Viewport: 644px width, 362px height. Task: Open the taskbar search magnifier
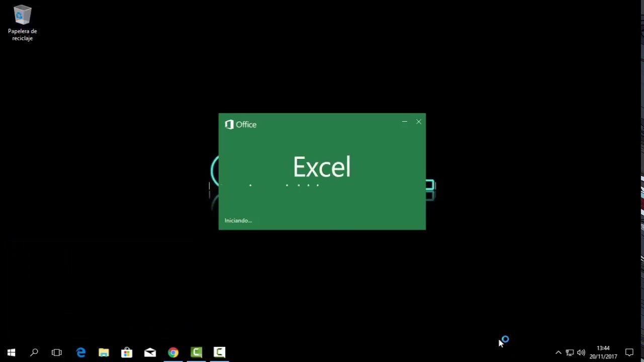click(34, 352)
